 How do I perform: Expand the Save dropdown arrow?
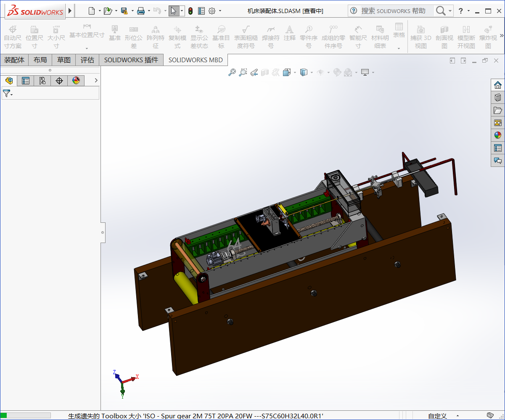pyautogui.click(x=132, y=11)
